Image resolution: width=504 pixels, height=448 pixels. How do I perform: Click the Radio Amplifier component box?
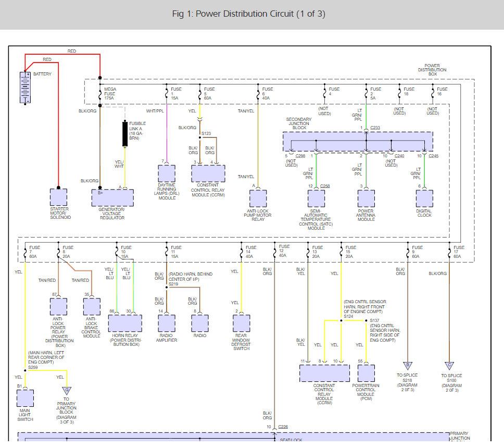tap(167, 323)
